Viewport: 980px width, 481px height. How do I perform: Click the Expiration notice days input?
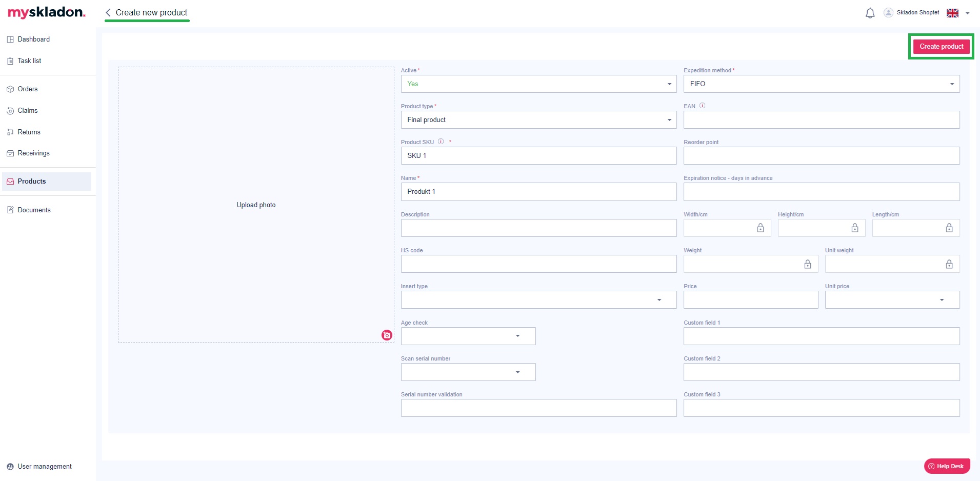tap(822, 192)
